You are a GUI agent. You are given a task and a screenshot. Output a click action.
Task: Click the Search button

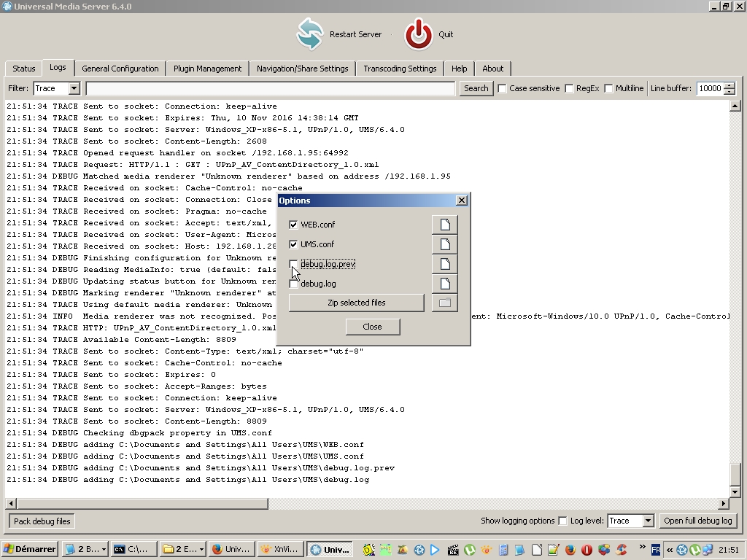coord(476,88)
